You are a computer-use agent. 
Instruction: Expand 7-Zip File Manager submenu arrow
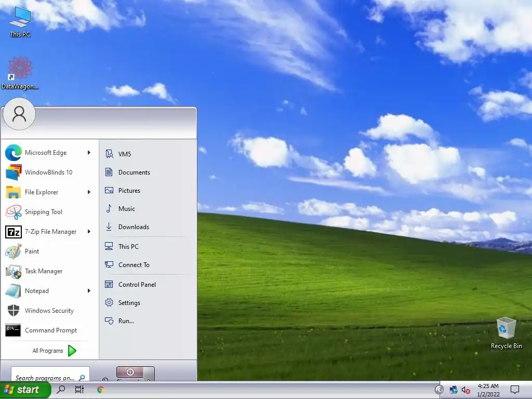pos(89,232)
